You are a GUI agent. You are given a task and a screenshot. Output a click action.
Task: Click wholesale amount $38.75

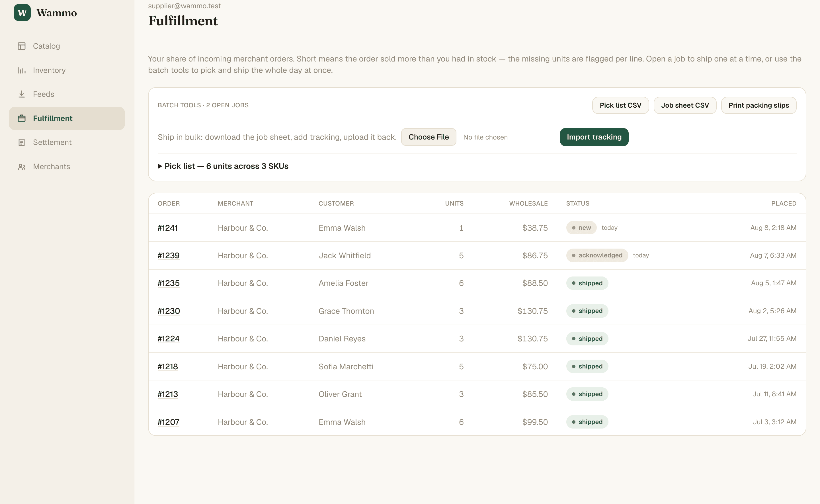pos(535,228)
